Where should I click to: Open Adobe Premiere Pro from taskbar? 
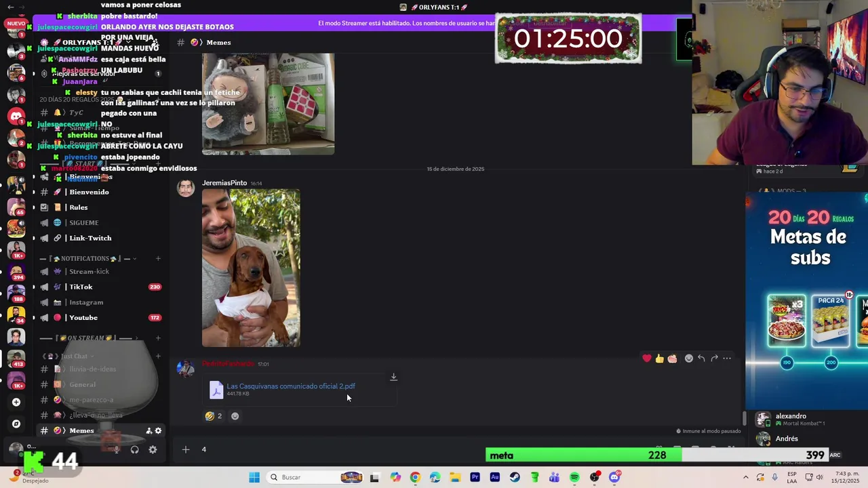click(x=475, y=477)
